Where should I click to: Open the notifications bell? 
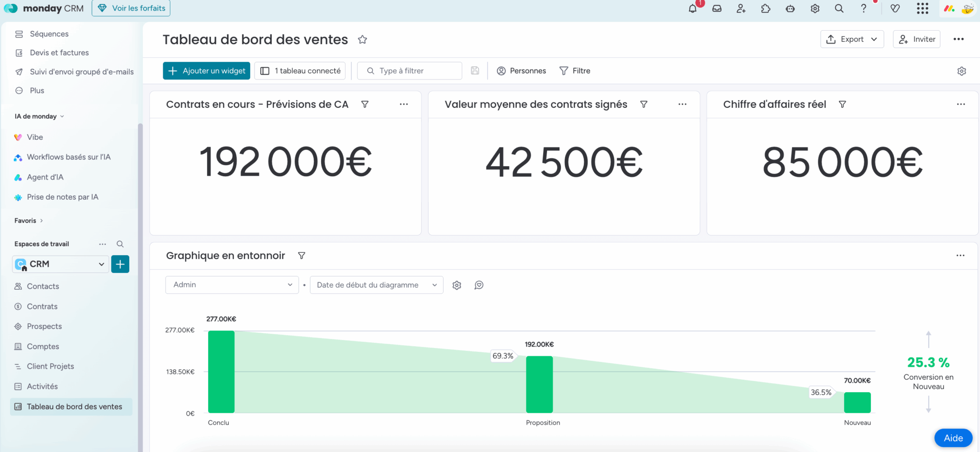point(692,9)
